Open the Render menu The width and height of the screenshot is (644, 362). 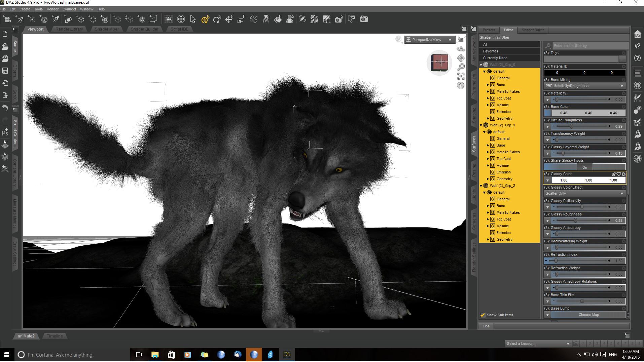pyautogui.click(x=52, y=9)
